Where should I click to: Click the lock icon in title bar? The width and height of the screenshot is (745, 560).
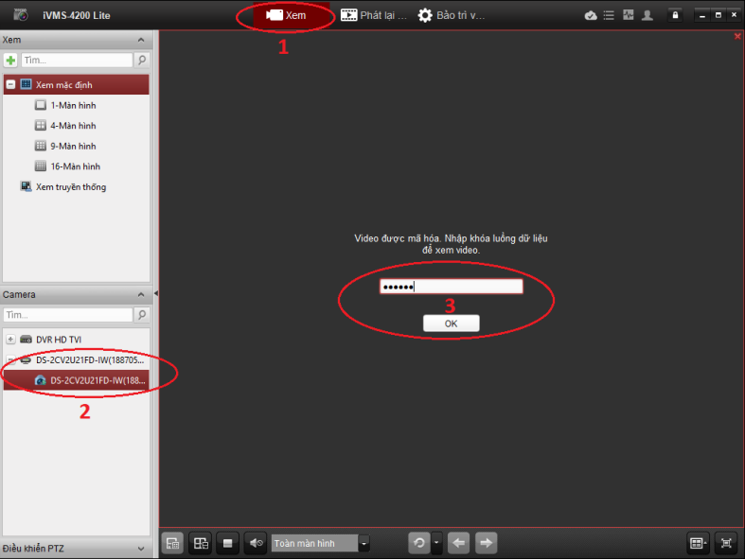tap(675, 15)
